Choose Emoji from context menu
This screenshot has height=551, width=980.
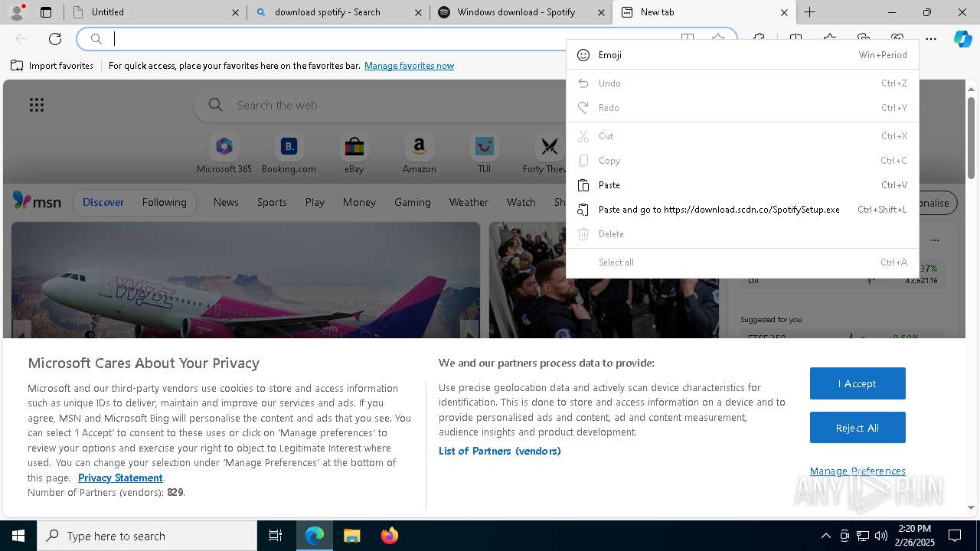pyautogui.click(x=742, y=55)
